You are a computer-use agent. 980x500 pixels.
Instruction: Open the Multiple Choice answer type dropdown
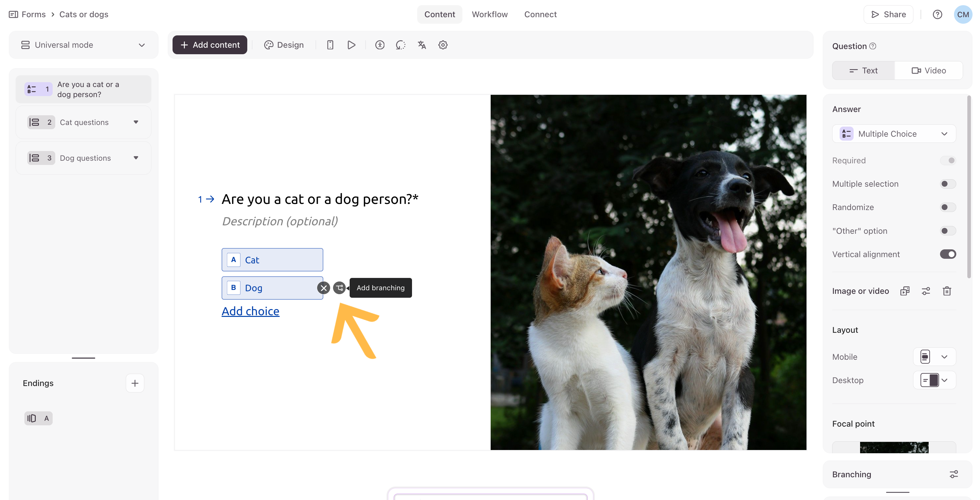click(894, 134)
